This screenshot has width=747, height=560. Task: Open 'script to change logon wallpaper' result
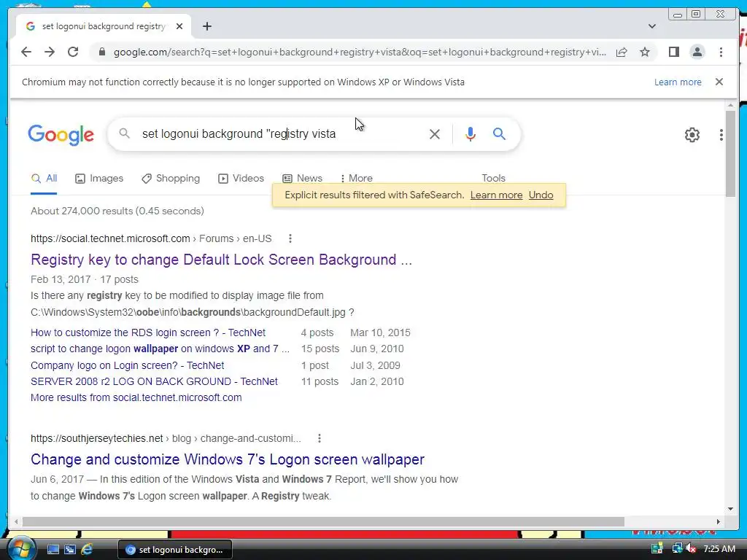point(160,349)
